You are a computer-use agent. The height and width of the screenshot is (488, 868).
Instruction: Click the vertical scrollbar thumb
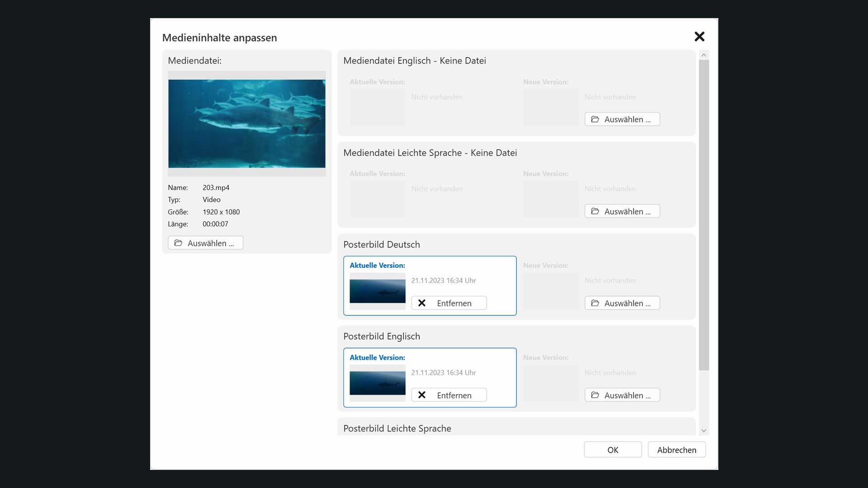[x=703, y=215]
